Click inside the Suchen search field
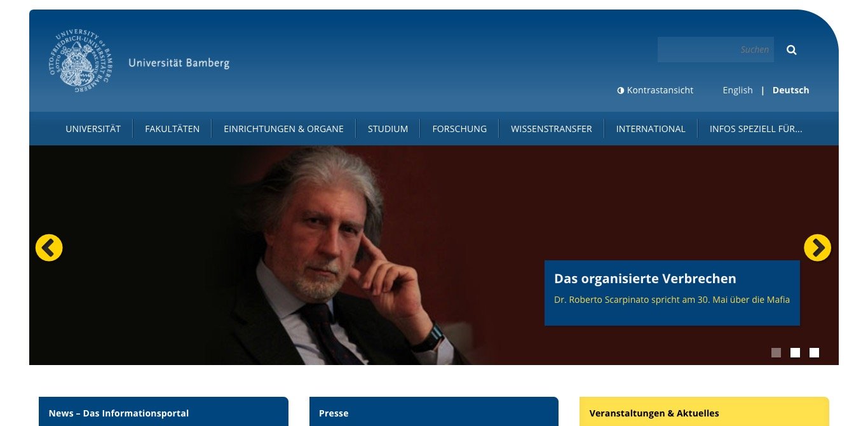The height and width of the screenshot is (426, 868). click(x=715, y=50)
